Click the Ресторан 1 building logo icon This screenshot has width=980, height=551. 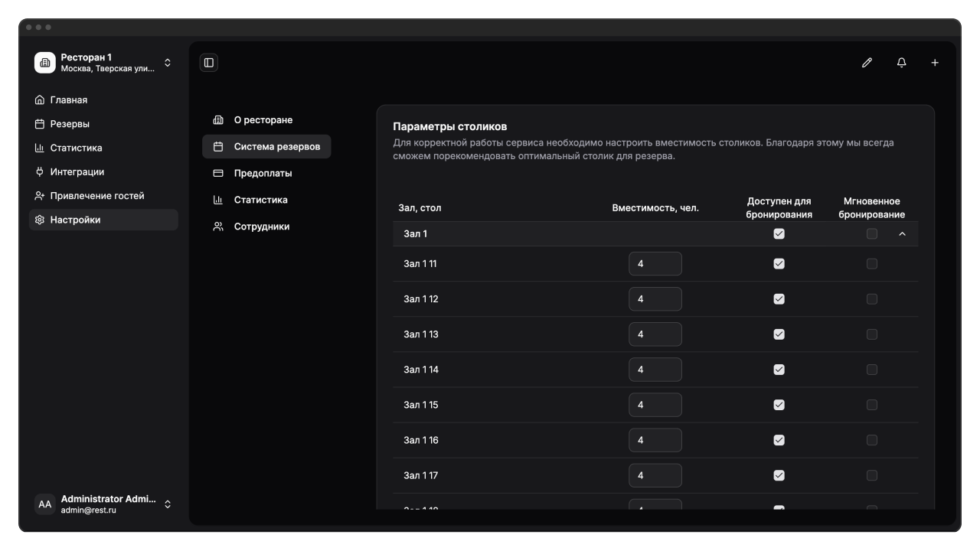[x=45, y=63]
